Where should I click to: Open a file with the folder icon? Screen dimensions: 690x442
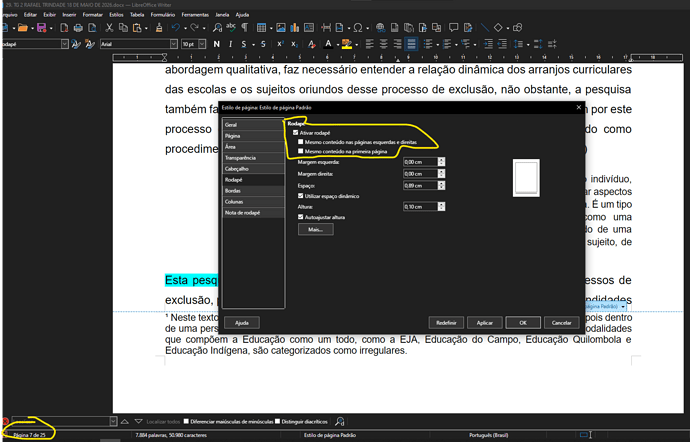coord(22,28)
